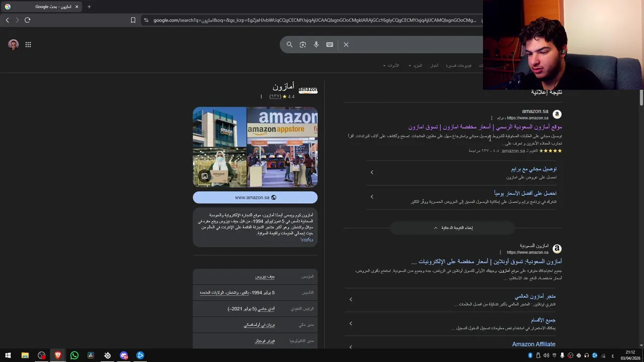
Task: Open the on-screen keyboard icon
Action: 330,45
